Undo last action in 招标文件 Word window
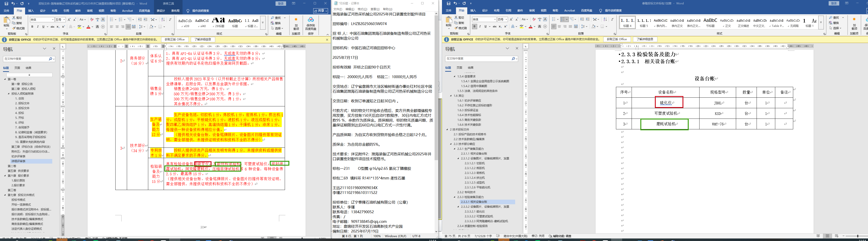Image resolution: width=868 pixels, height=241 pixels. 13,3
